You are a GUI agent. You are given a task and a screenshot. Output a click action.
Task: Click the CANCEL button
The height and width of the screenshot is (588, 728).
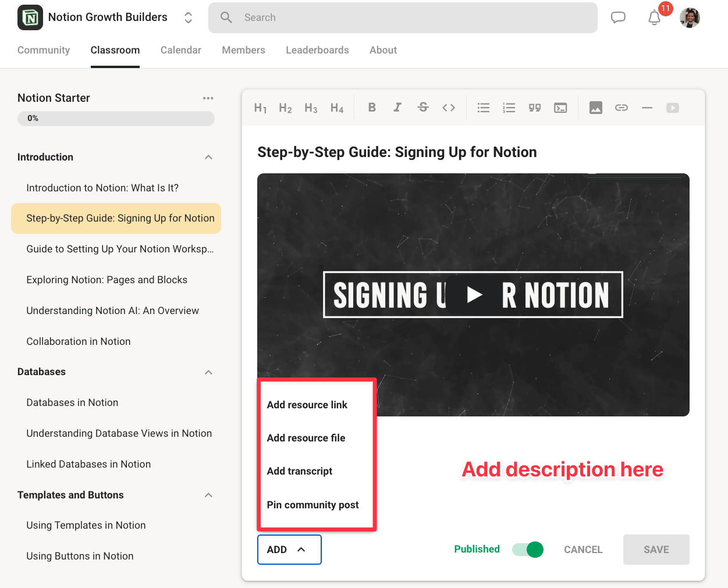583,550
